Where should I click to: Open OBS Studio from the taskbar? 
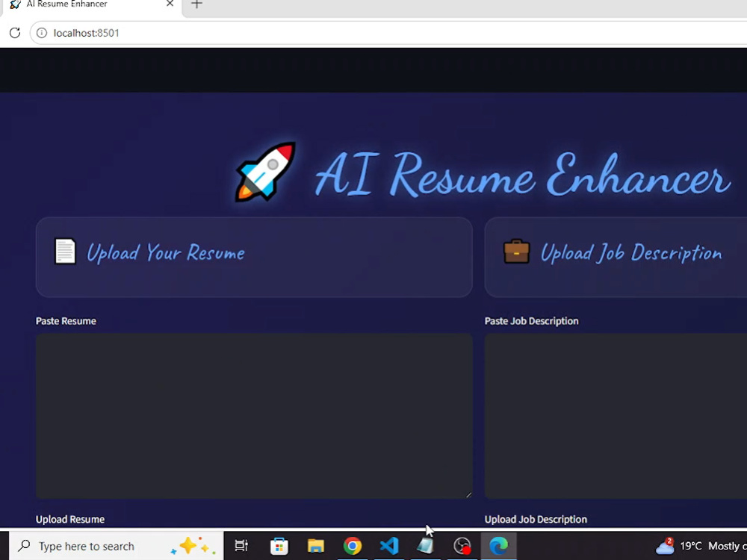[462, 546]
